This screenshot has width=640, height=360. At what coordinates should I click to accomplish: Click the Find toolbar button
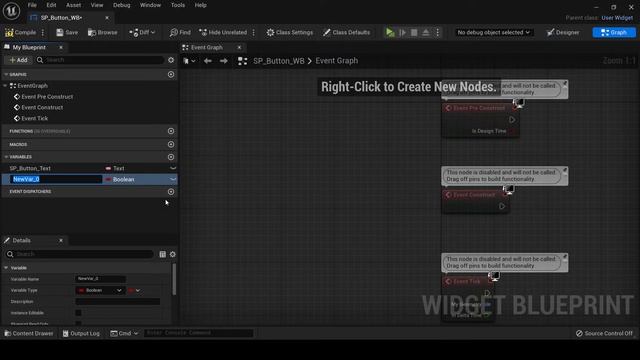tap(180, 32)
